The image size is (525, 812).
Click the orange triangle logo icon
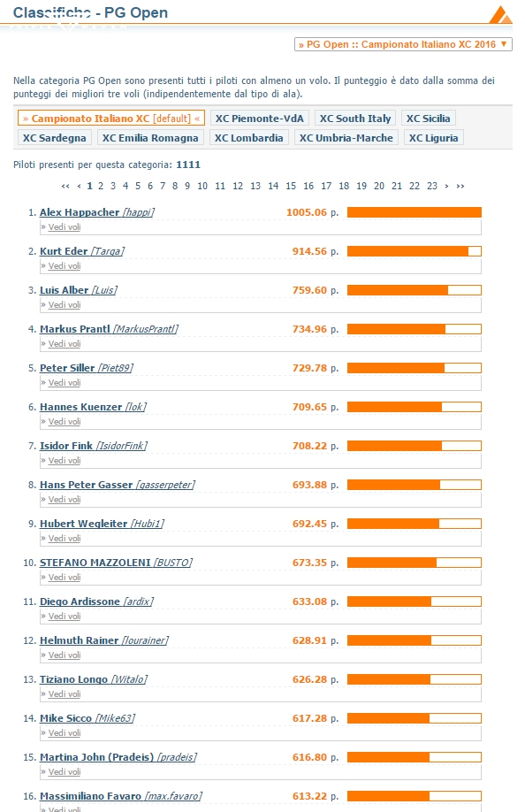coord(499,14)
